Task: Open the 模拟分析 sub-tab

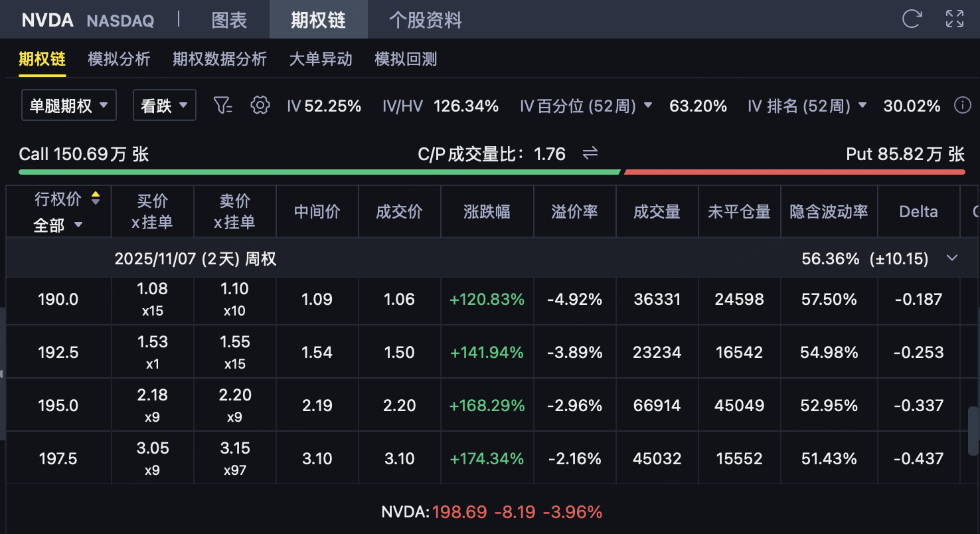Action: click(119, 59)
